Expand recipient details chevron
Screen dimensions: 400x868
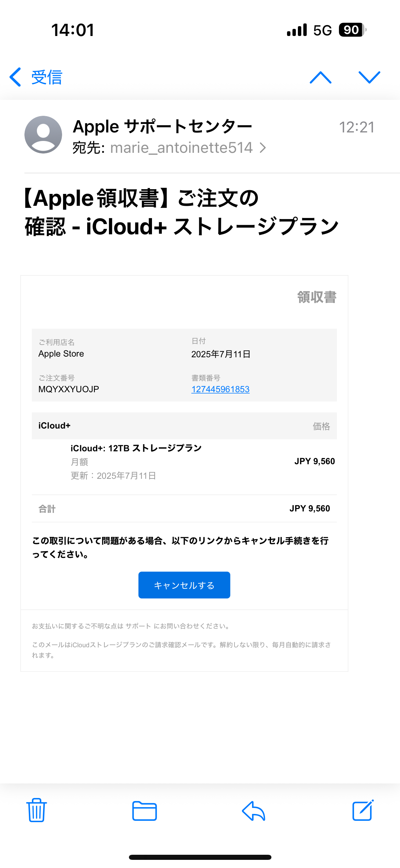click(263, 148)
